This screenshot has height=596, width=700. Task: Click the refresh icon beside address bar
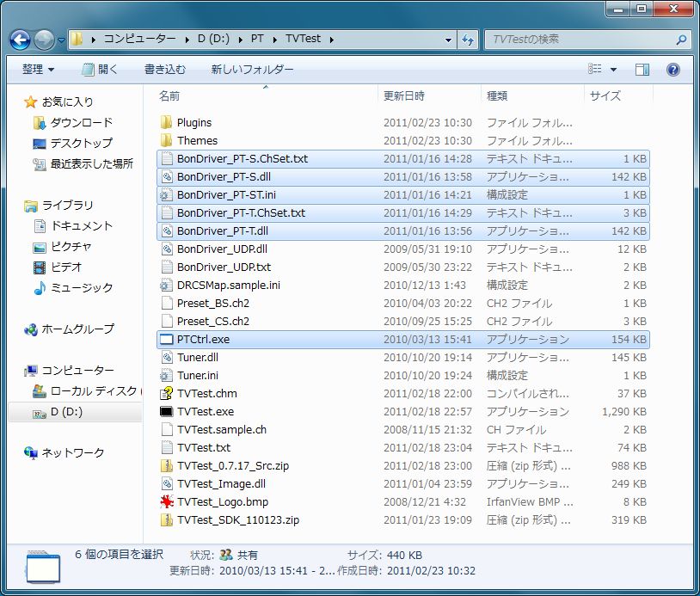tap(468, 40)
